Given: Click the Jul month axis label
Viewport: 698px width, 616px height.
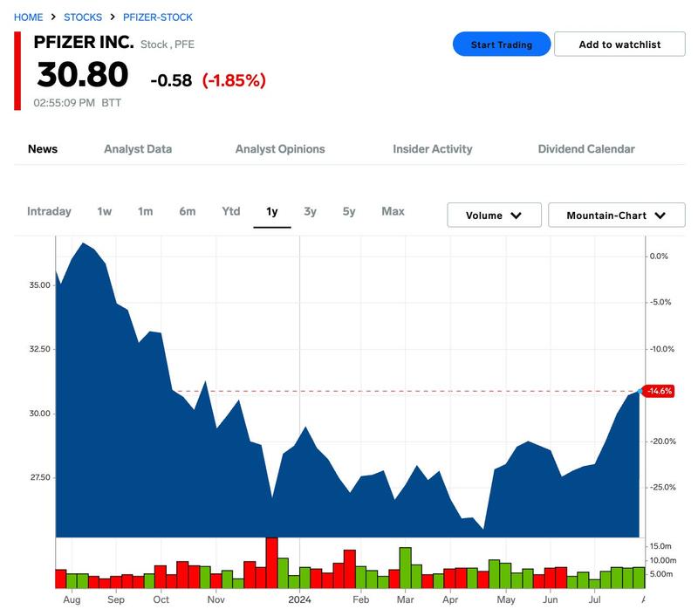Looking at the screenshot, I should pos(595,599).
